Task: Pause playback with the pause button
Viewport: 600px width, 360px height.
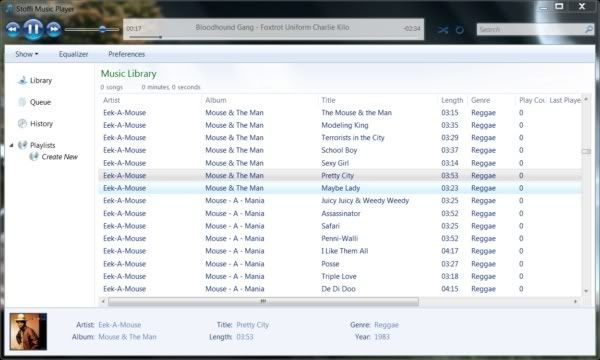Action: tap(33, 29)
